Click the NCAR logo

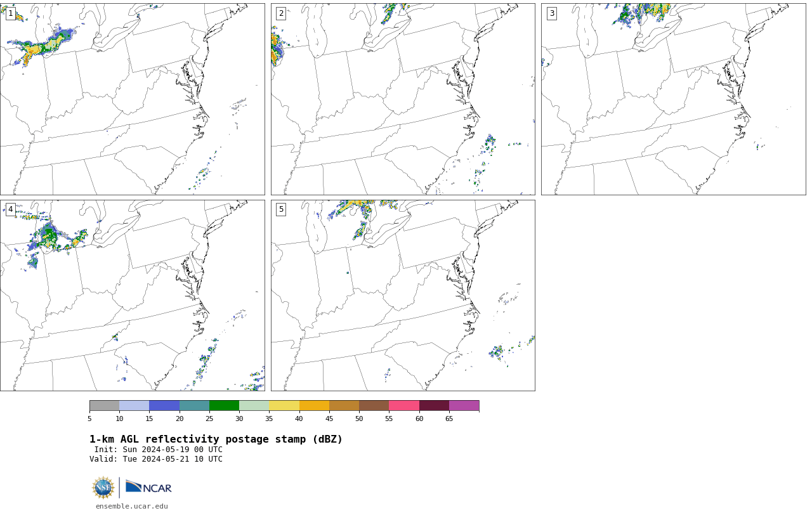pos(148,487)
